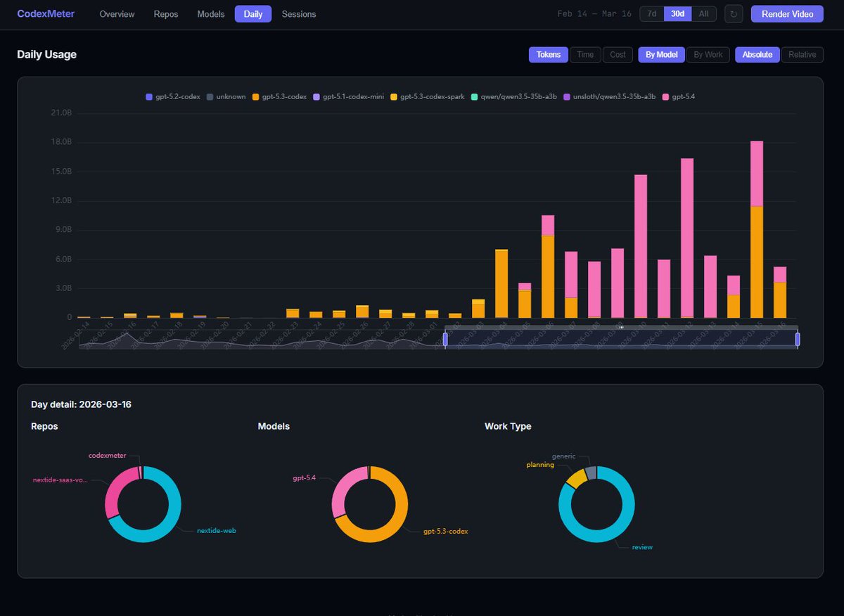Click the nextide-saas-vo... donut label
Screen dimensions: 844x616
(x=60, y=480)
